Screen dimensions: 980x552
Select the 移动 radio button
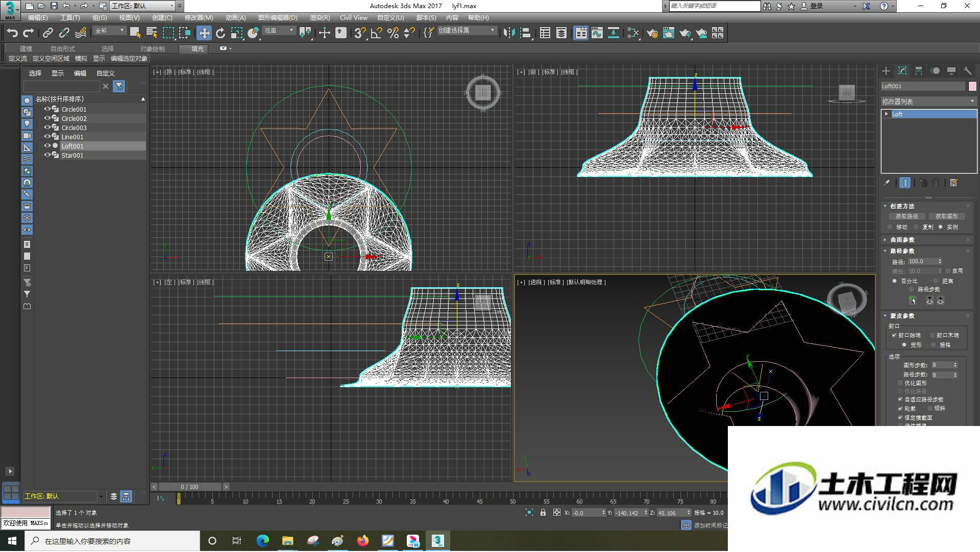[x=891, y=227]
